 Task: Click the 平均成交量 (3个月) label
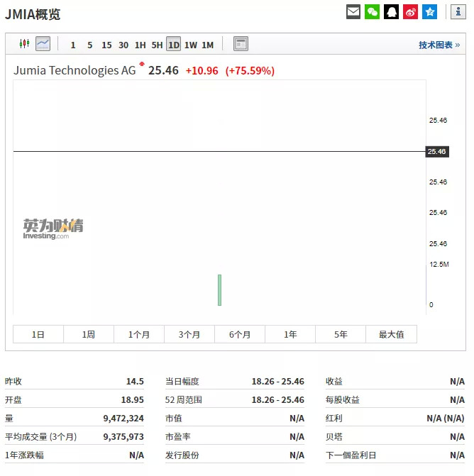tap(41, 437)
